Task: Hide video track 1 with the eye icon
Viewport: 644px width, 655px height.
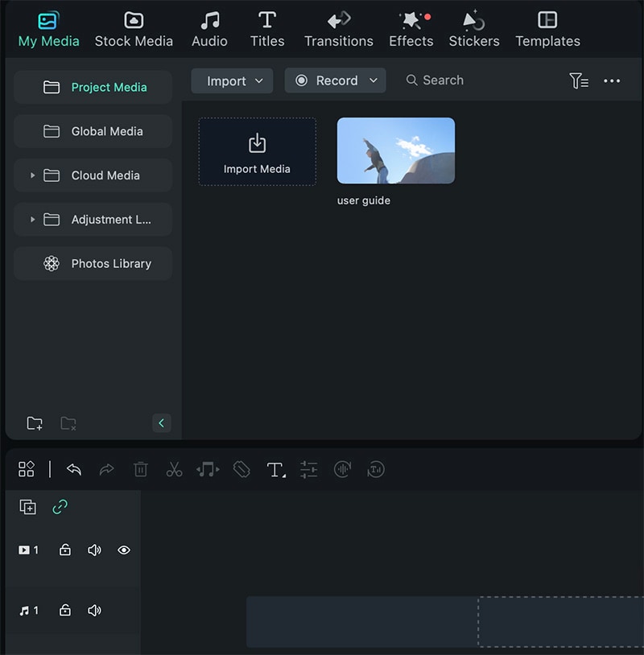Action: (x=124, y=550)
